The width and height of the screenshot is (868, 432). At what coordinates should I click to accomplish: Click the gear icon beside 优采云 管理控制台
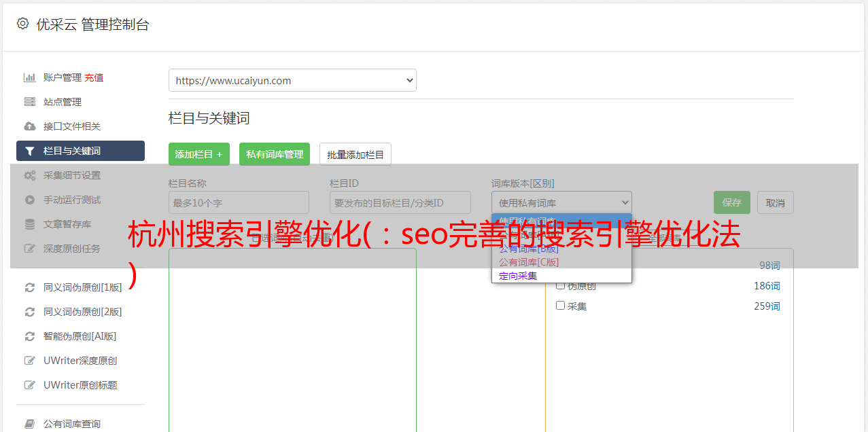pos(22,24)
